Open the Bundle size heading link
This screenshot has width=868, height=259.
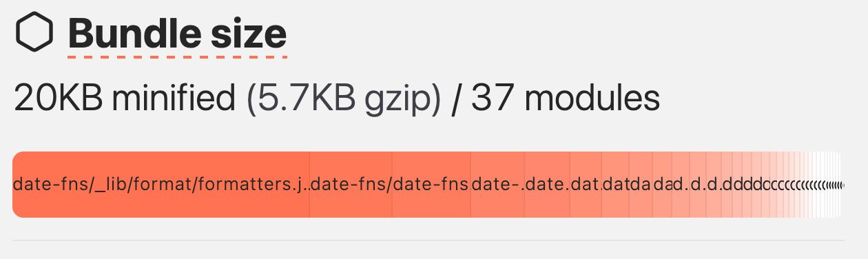(177, 33)
